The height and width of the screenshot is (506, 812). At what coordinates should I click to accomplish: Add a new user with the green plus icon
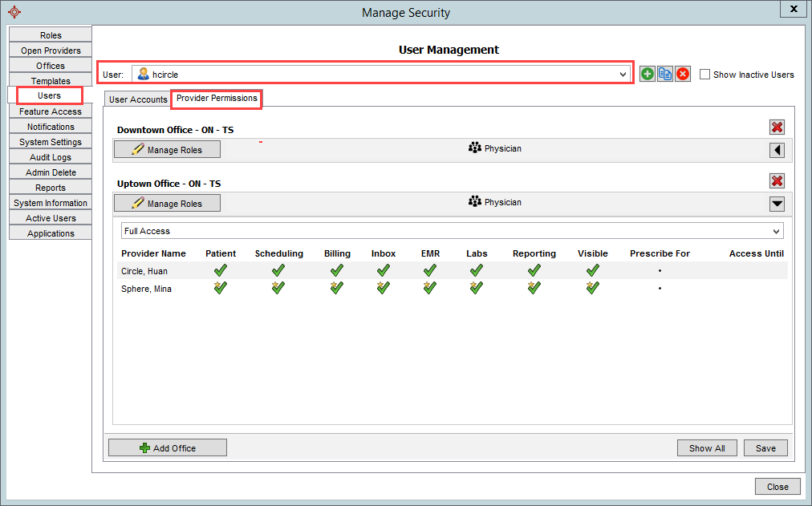(647, 73)
